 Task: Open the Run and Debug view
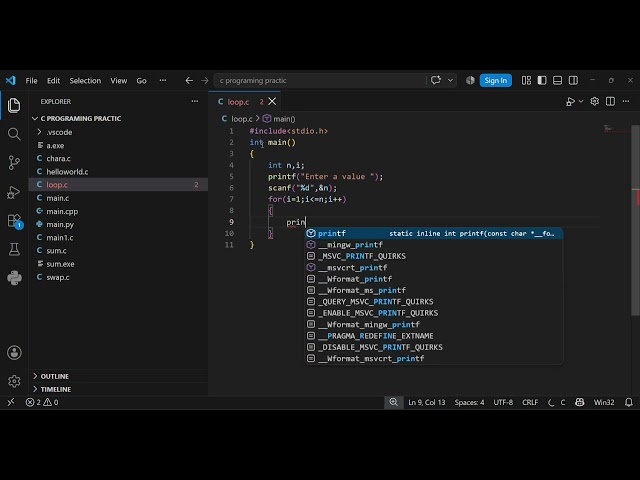click(x=14, y=192)
